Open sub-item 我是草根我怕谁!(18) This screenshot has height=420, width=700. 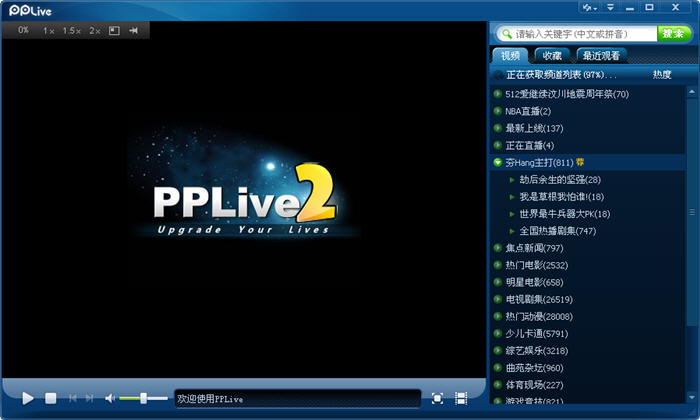click(562, 197)
